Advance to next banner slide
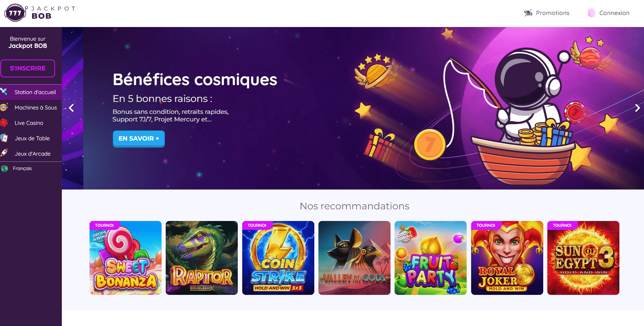This screenshot has width=644, height=326. 637,108
